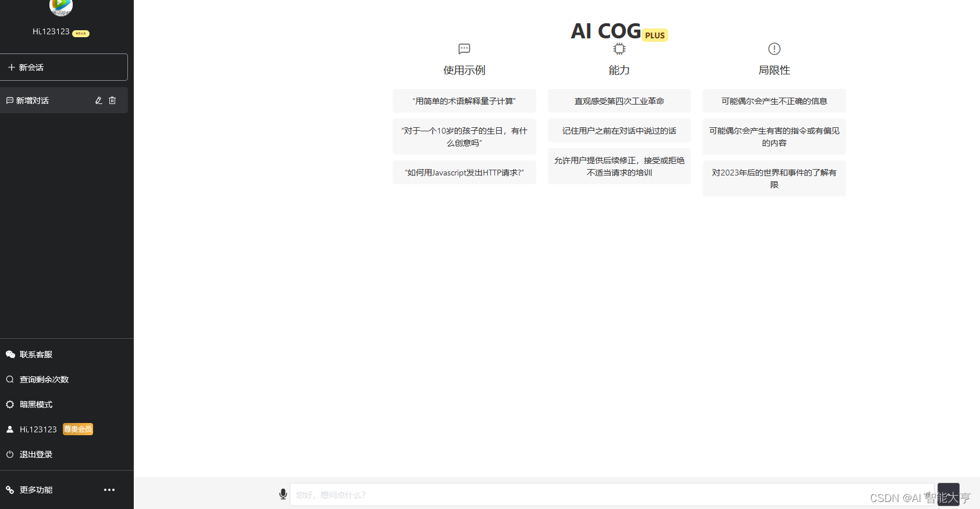The width and height of the screenshot is (980, 509).
Task: Click the chat bubble icon above 使用示例
Action: (x=464, y=49)
